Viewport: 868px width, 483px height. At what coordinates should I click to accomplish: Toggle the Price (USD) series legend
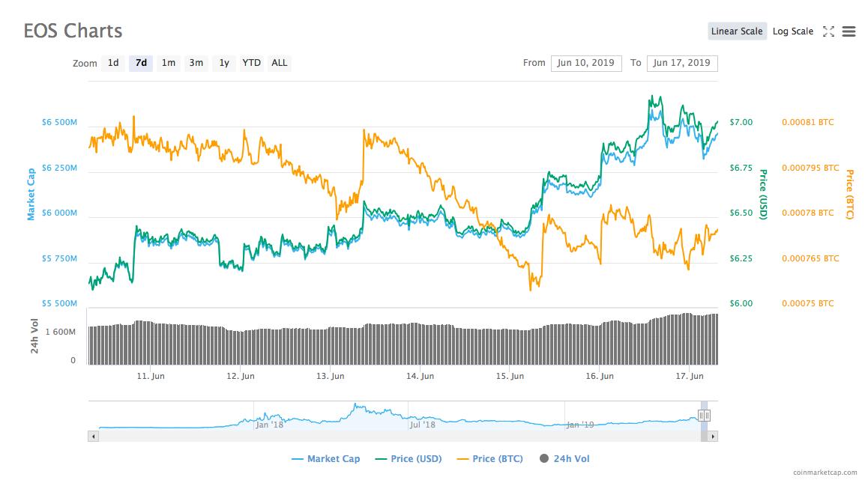pos(409,458)
